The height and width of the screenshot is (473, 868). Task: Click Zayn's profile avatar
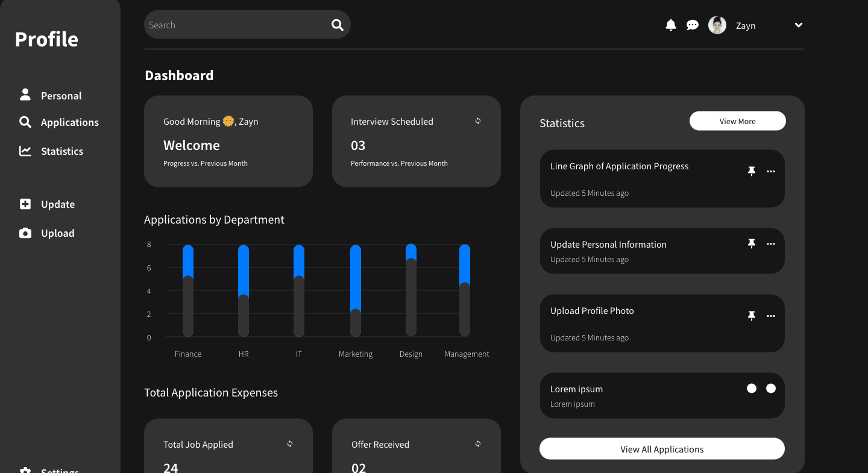pos(717,25)
